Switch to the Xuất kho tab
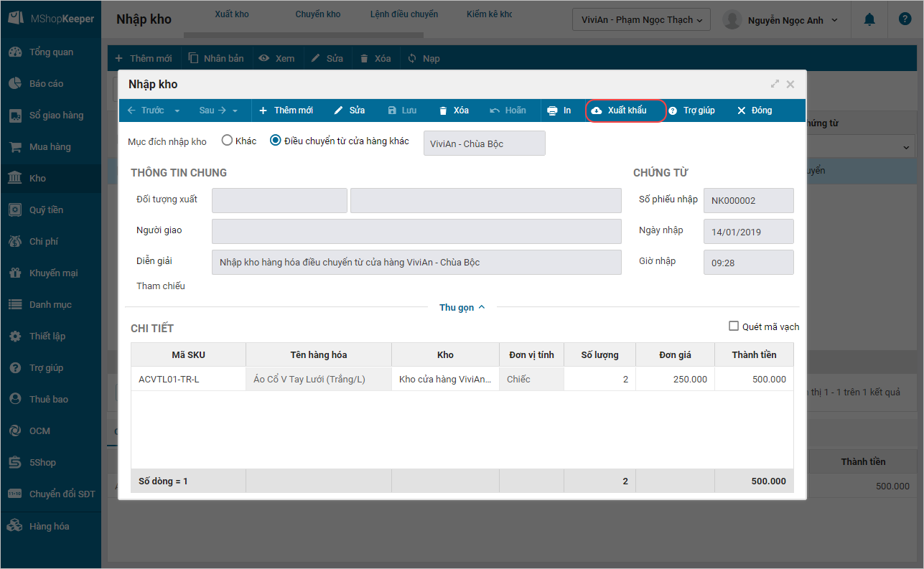The image size is (924, 569). point(232,14)
